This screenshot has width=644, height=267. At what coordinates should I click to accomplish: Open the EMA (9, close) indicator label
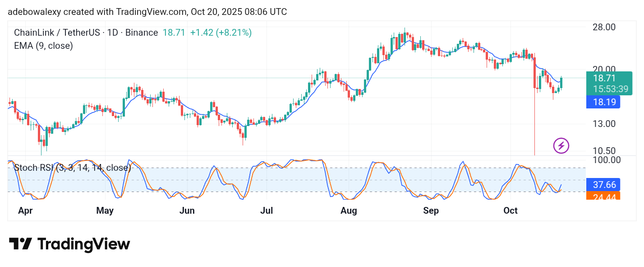(43, 46)
